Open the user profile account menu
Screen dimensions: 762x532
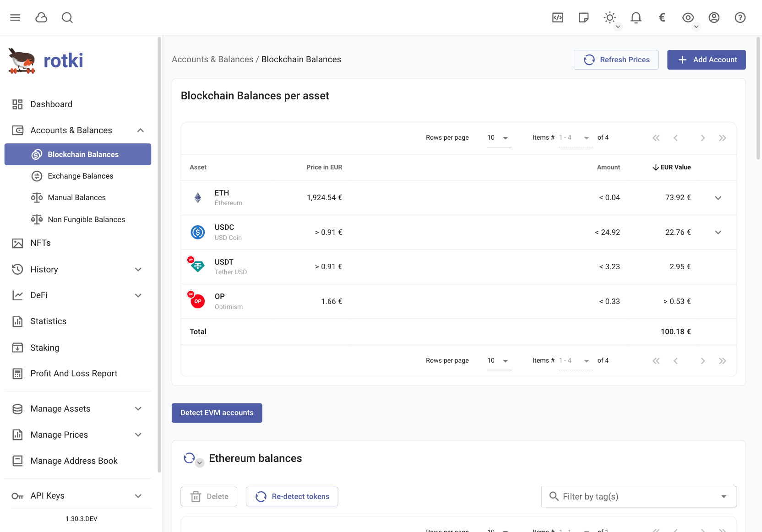point(714,17)
